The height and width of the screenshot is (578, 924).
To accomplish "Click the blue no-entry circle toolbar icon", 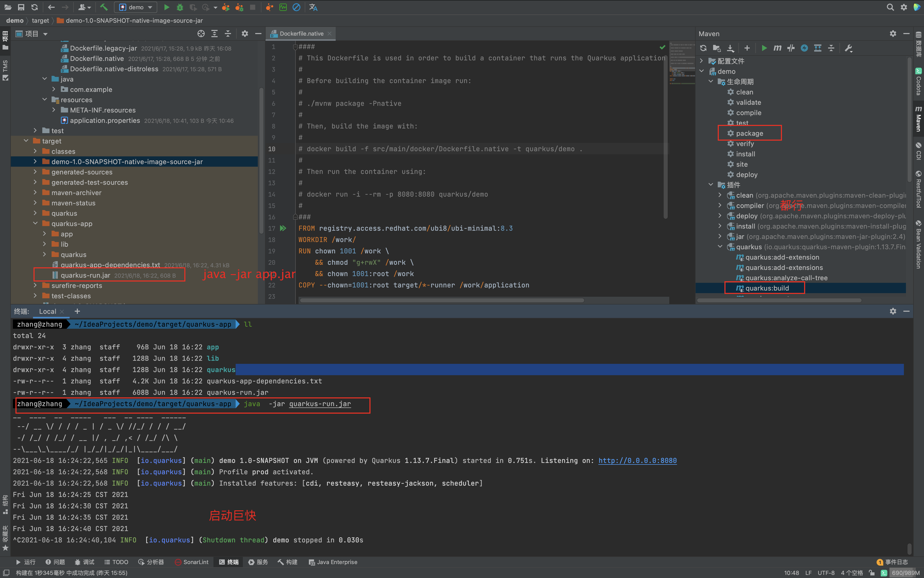I will [x=296, y=7].
